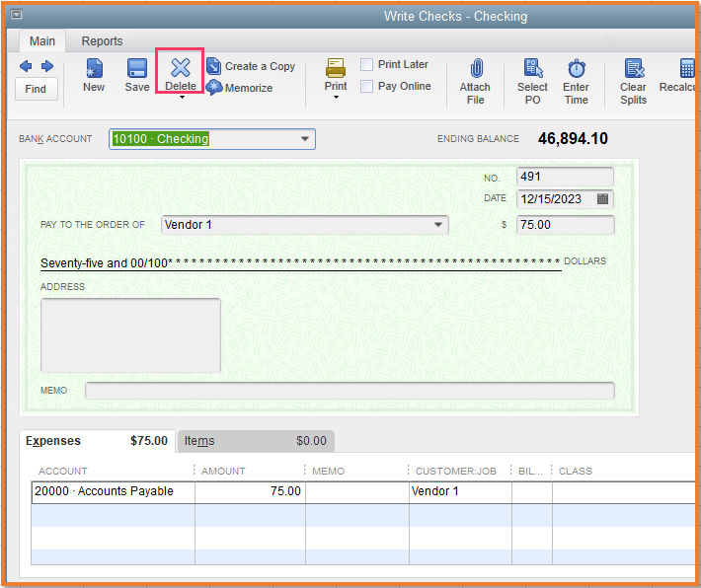Click the Account column header
701x588 pixels.
pyautogui.click(x=63, y=471)
